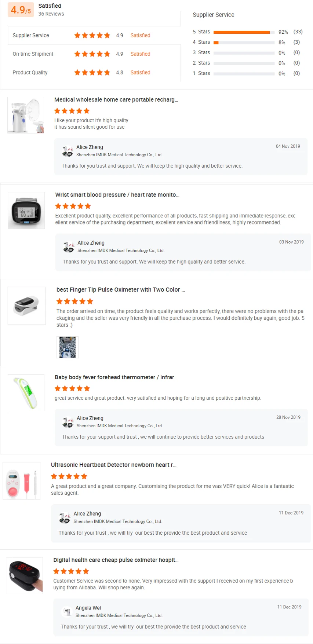The image size is (313, 644).
Task: Open the Ultrasonic Heartbeat Detector product image
Action: coord(22,481)
